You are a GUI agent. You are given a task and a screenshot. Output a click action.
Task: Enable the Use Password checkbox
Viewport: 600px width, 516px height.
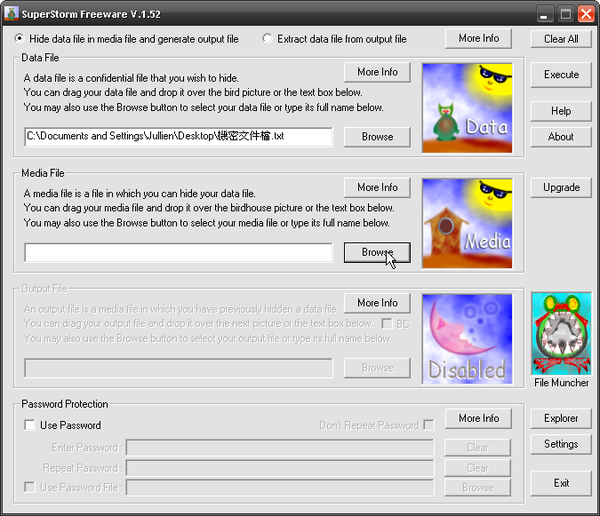pyautogui.click(x=29, y=425)
